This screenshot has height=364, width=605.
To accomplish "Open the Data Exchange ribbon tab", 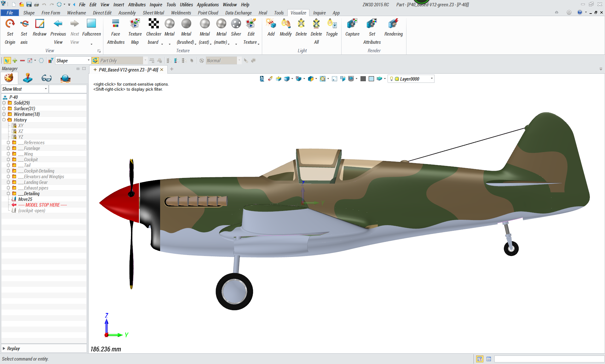I will pyautogui.click(x=238, y=13).
